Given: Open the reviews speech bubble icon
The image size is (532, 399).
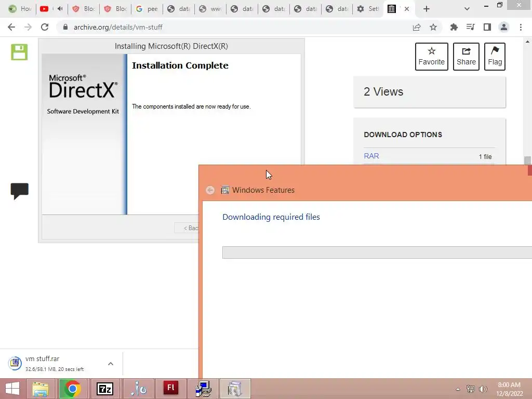Looking at the screenshot, I should [19, 191].
